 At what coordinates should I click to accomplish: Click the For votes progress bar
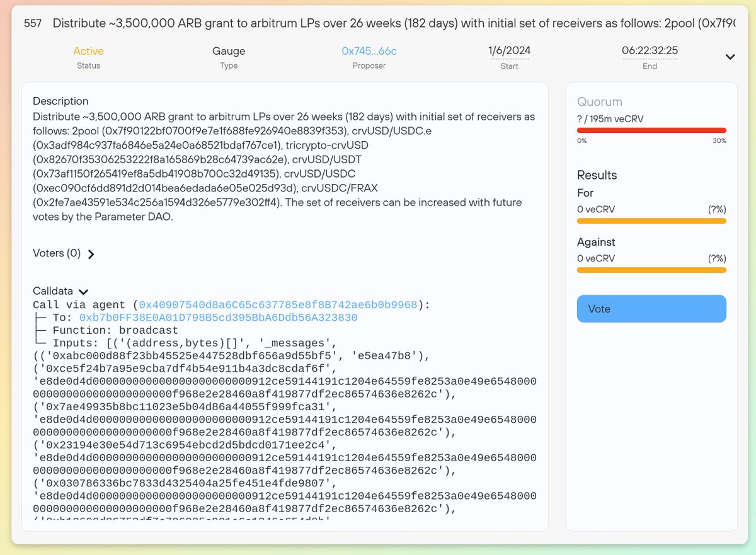click(651, 221)
